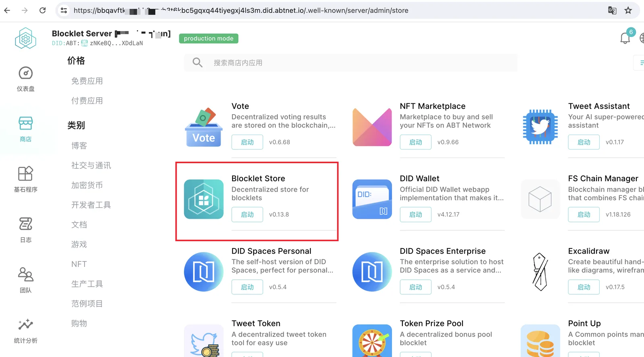
Task: Click the Tweet Assistant app icon
Action: [540, 127]
